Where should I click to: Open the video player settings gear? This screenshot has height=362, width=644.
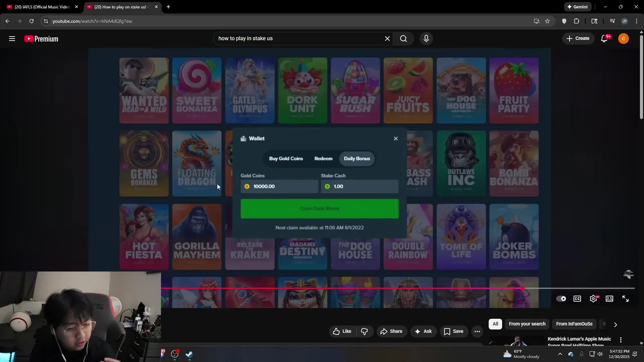[x=594, y=299]
